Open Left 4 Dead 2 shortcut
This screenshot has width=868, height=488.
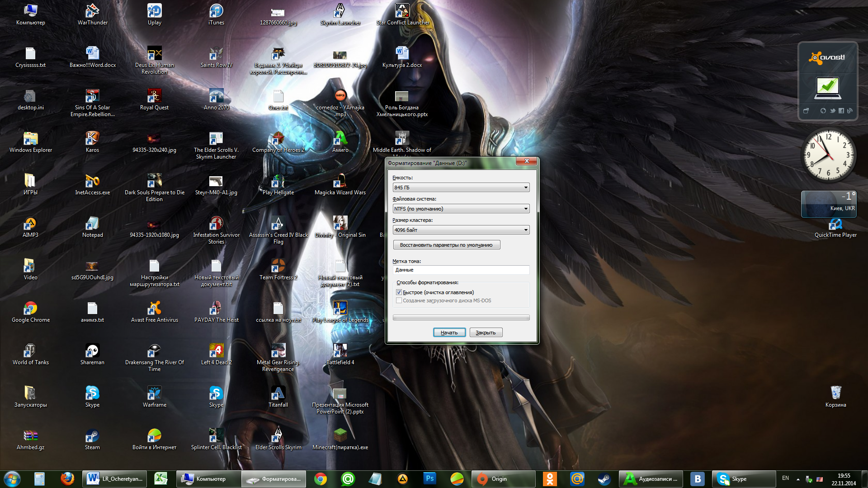pyautogui.click(x=216, y=354)
